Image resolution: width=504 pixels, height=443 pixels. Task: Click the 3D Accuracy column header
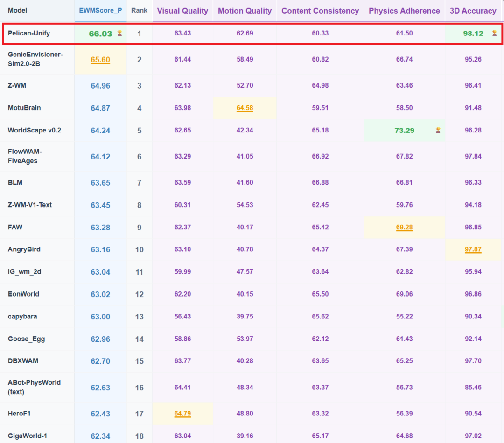tap(473, 11)
